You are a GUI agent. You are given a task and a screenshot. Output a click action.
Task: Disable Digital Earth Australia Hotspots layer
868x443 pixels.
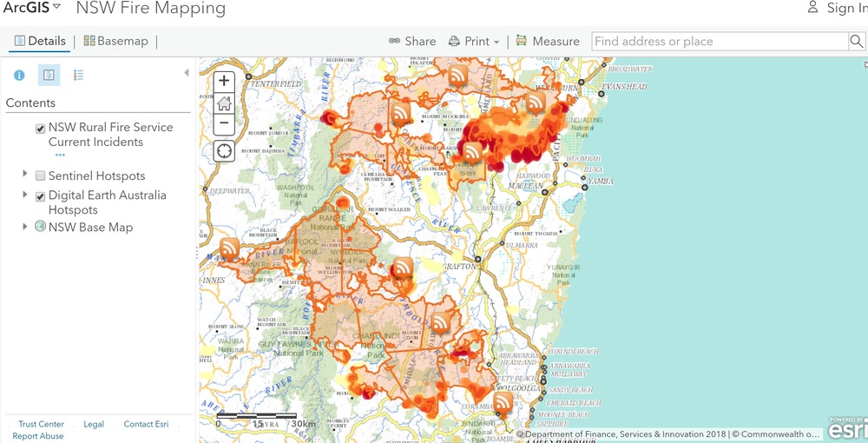point(40,197)
